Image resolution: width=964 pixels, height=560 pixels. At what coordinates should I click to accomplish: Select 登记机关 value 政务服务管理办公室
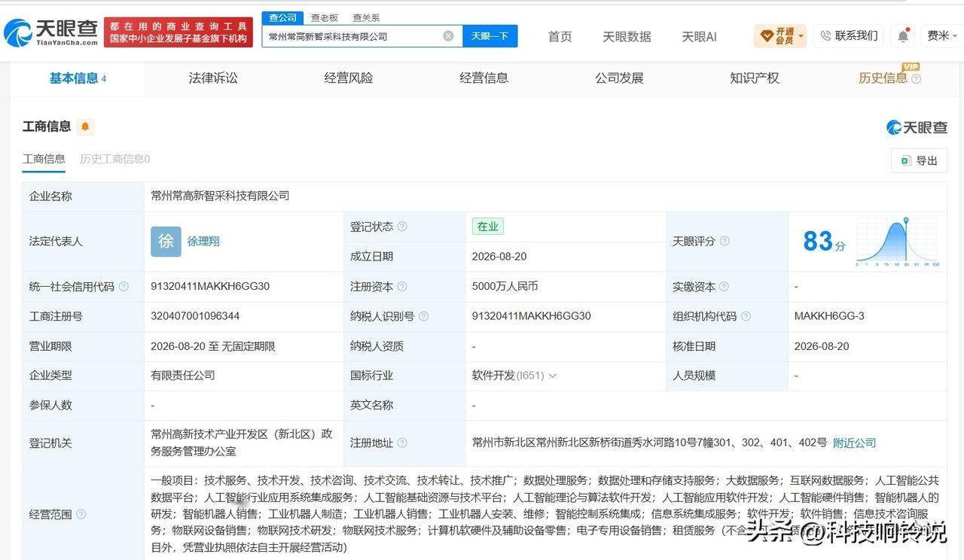pyautogui.click(x=242, y=443)
